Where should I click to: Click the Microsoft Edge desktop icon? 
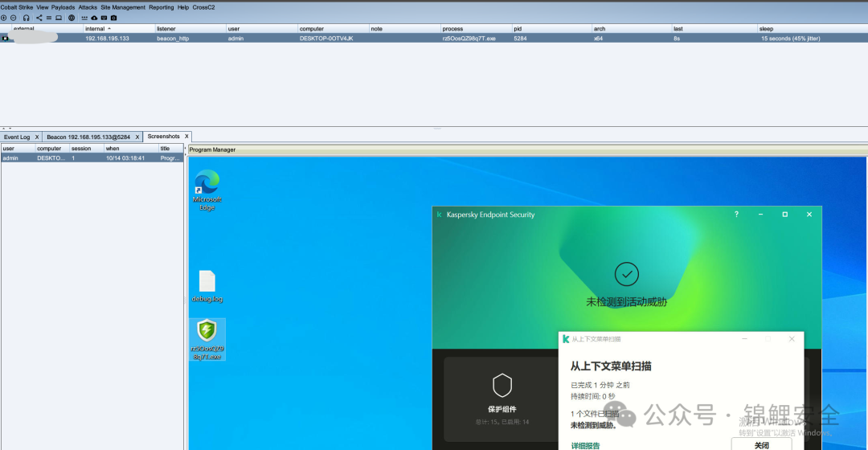(207, 190)
